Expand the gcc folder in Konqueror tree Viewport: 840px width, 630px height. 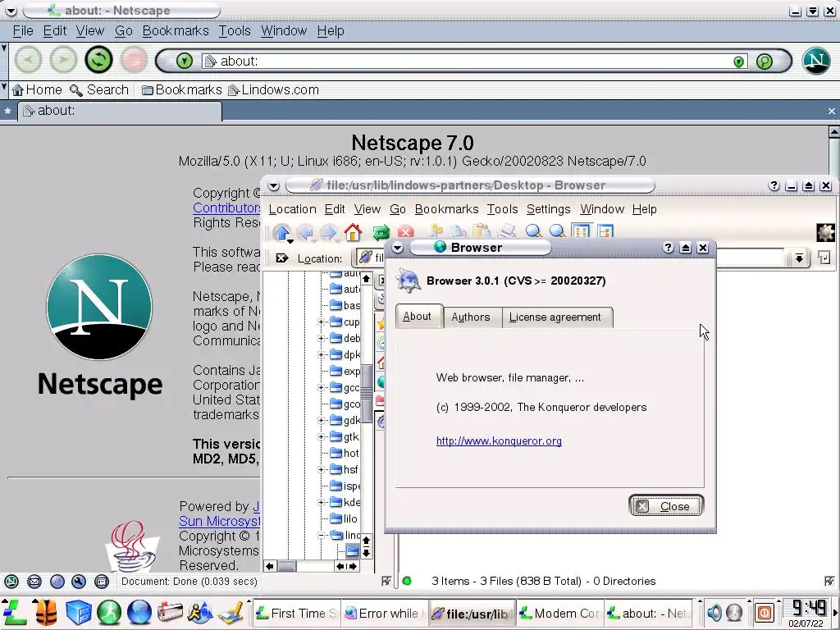point(321,387)
